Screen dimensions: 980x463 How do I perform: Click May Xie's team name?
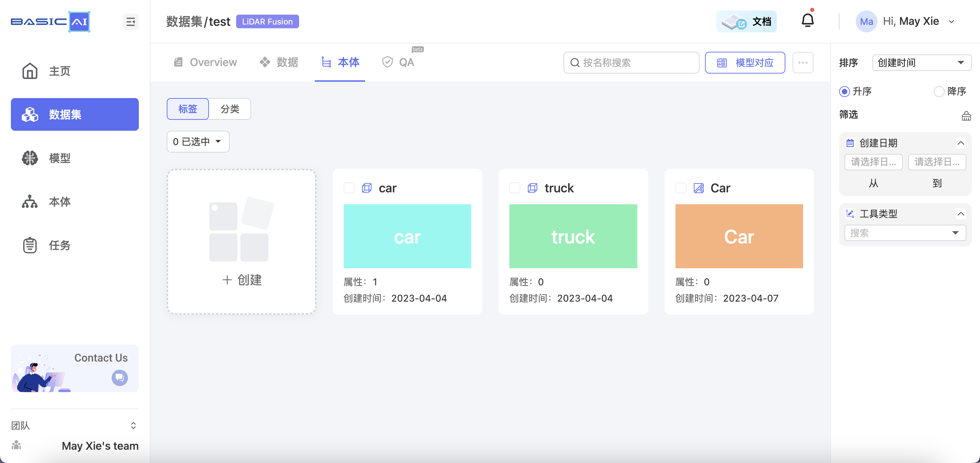click(x=100, y=446)
